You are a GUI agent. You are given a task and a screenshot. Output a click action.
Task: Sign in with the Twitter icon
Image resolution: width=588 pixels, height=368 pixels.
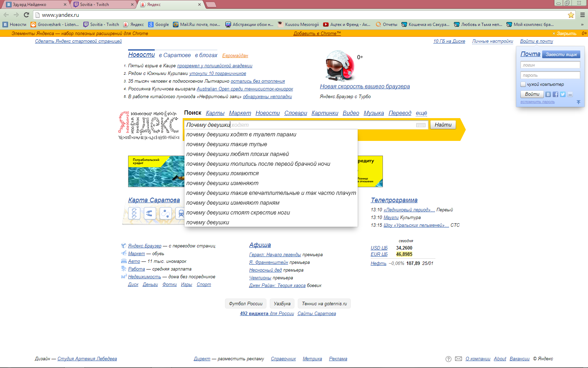tap(563, 94)
